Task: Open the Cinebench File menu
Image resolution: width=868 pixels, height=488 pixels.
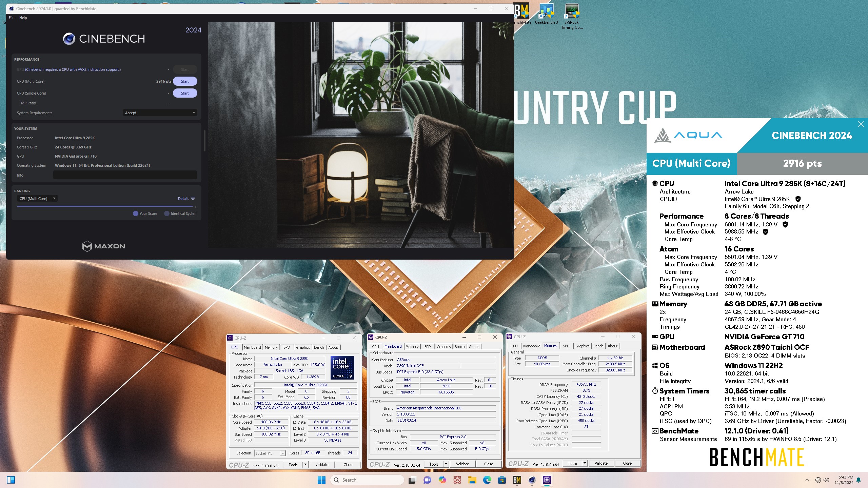Action: pyautogui.click(x=12, y=18)
